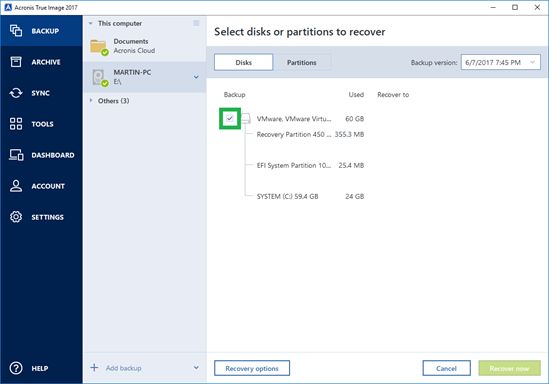Screen dimensions: 549x384
Task: Click the list menu icon beside This computer
Action: click(x=196, y=23)
